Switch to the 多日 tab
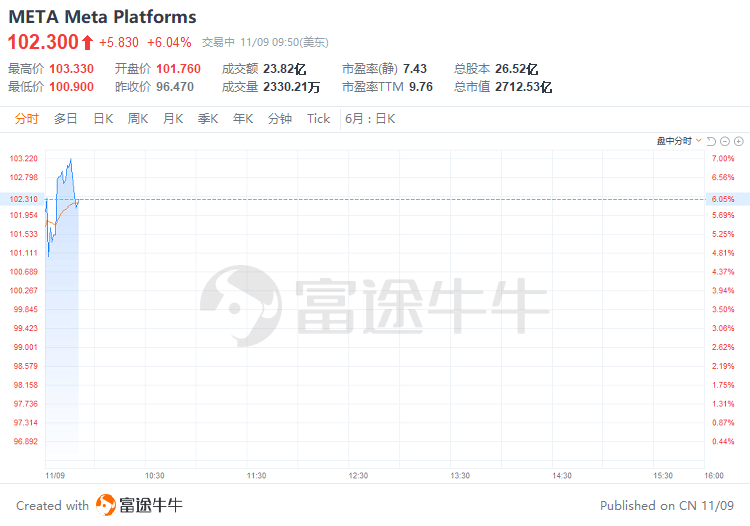The image size is (750, 526). coord(66,119)
